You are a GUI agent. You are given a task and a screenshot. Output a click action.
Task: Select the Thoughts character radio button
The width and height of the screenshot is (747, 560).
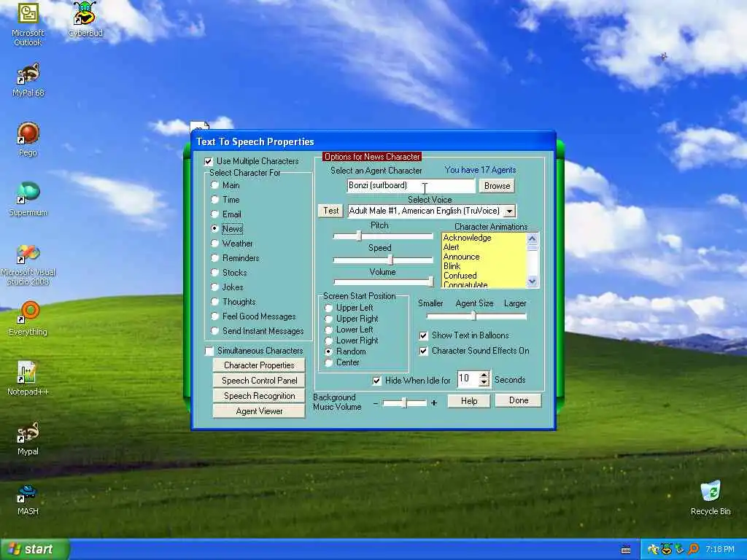tap(215, 302)
